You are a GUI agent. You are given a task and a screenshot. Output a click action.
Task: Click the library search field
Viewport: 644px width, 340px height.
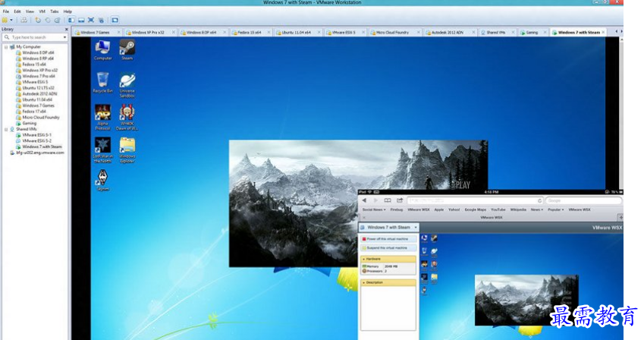[x=35, y=37]
